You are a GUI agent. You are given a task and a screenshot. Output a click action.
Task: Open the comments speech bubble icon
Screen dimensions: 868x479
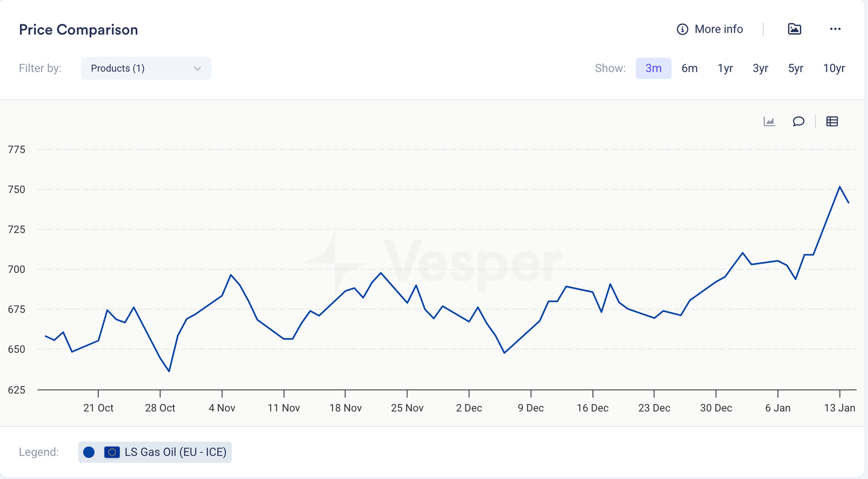point(798,122)
